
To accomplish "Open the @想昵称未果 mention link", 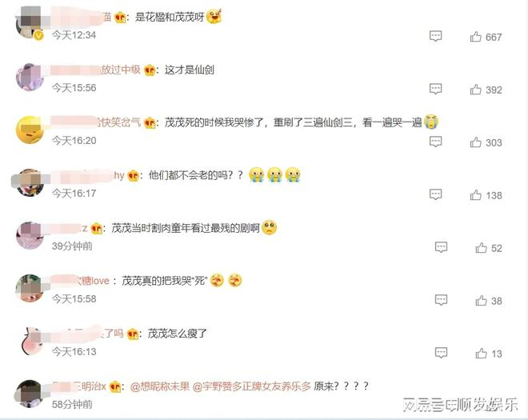I will click(x=160, y=386).
